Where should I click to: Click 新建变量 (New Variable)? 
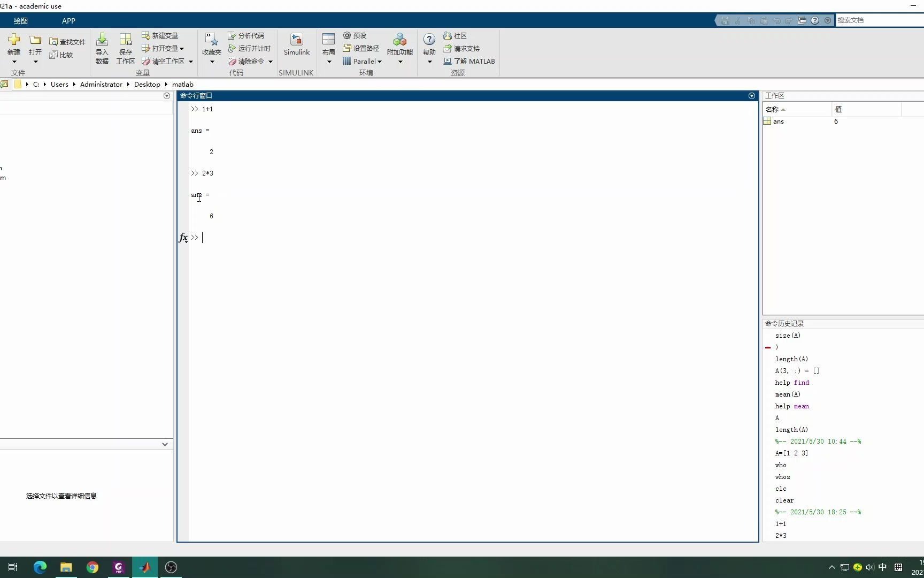[160, 35]
